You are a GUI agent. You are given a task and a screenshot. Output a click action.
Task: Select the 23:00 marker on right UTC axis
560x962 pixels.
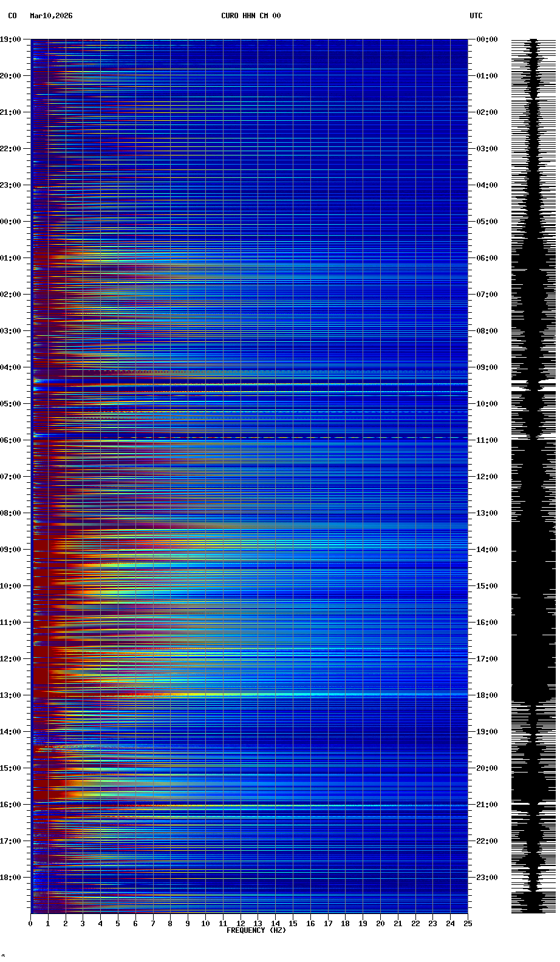pos(487,878)
